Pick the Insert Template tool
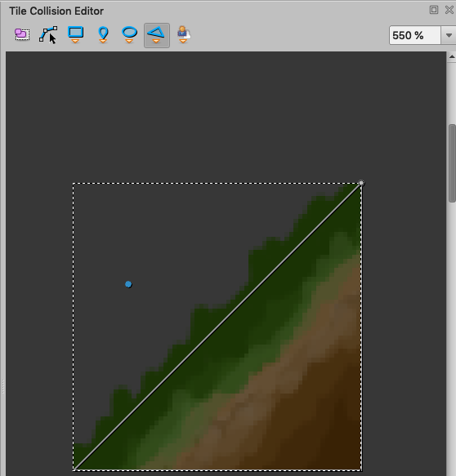Viewport: 456px width, 476px height. pos(184,34)
